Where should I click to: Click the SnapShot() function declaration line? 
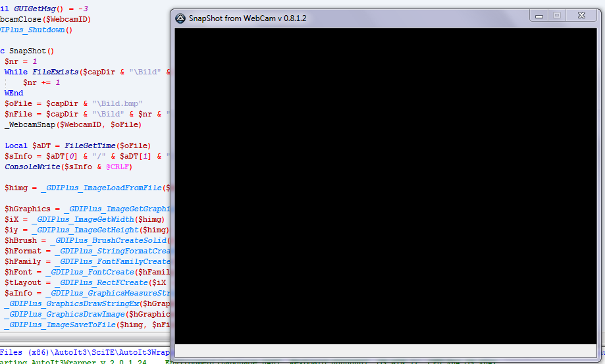tap(30, 51)
